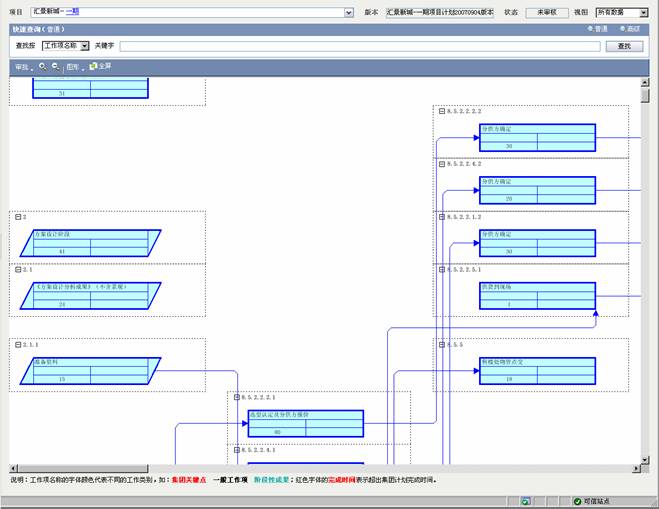
Task: Collapse group 8.5.5
Action: tap(440, 344)
